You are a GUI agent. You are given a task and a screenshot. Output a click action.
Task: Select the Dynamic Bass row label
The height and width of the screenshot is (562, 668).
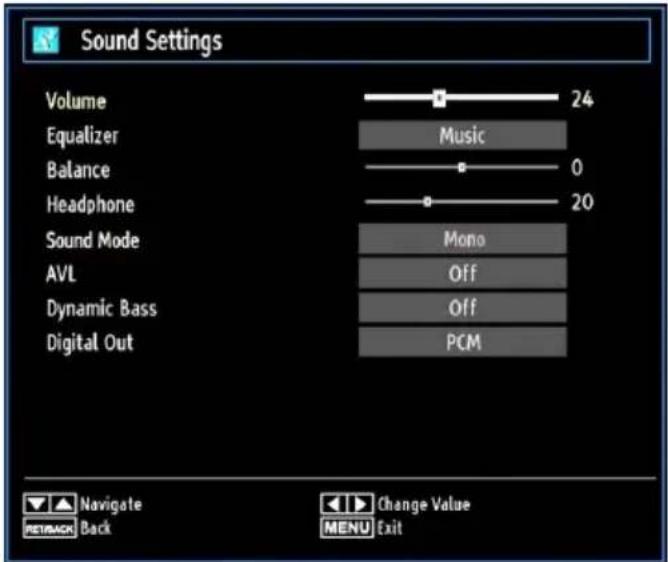pos(101,309)
